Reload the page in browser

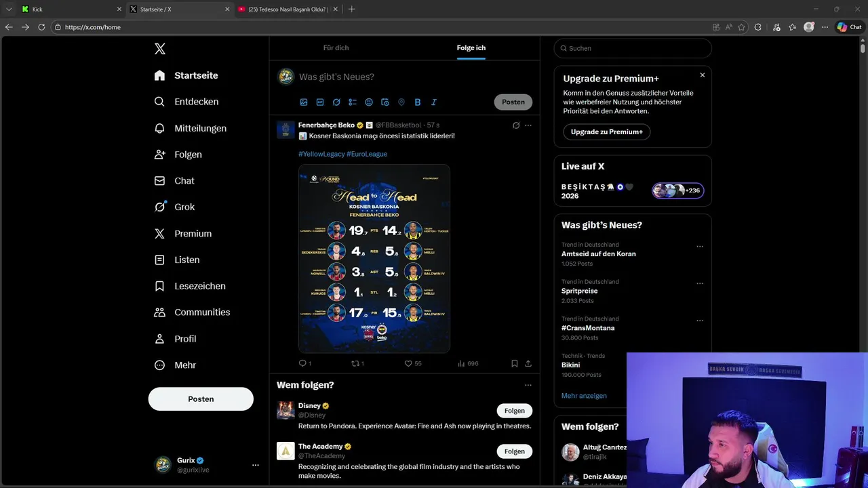(41, 27)
